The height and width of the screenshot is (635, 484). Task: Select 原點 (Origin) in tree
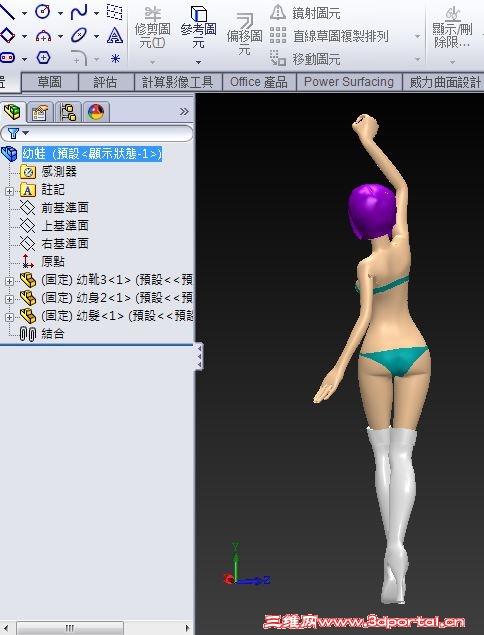(53, 261)
